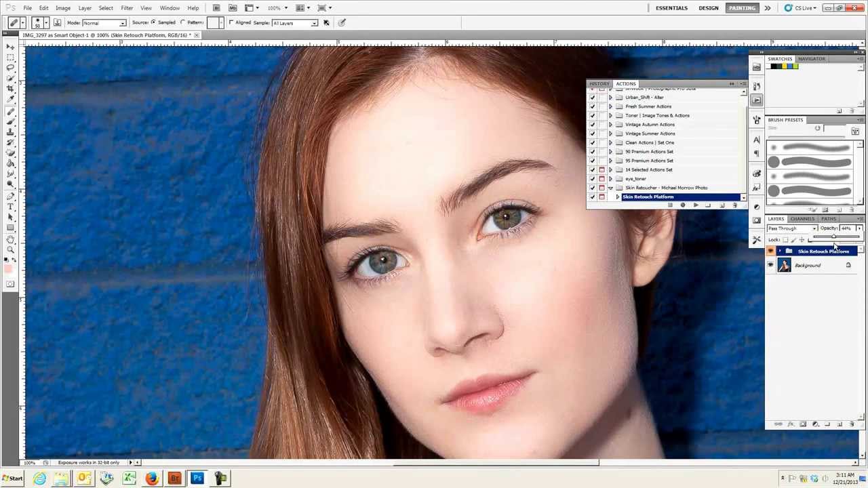868x488 pixels.
Task: Open the Paragraph panel icon in dock
Action: [x=757, y=153]
